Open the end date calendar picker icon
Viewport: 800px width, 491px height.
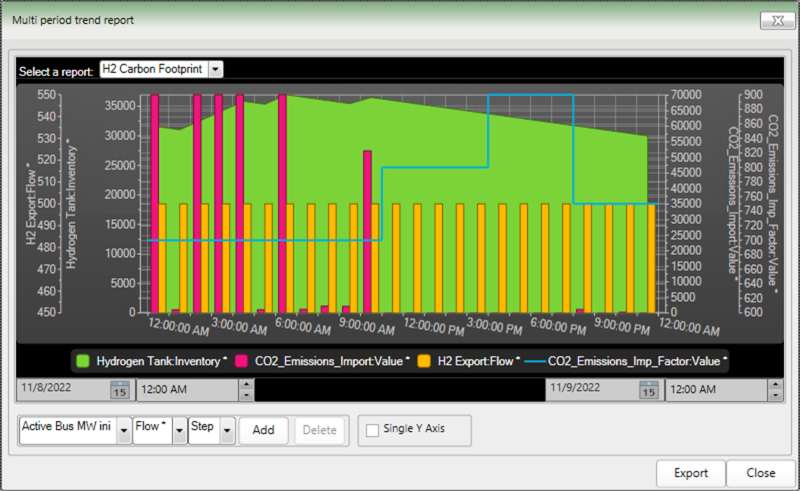[648, 390]
